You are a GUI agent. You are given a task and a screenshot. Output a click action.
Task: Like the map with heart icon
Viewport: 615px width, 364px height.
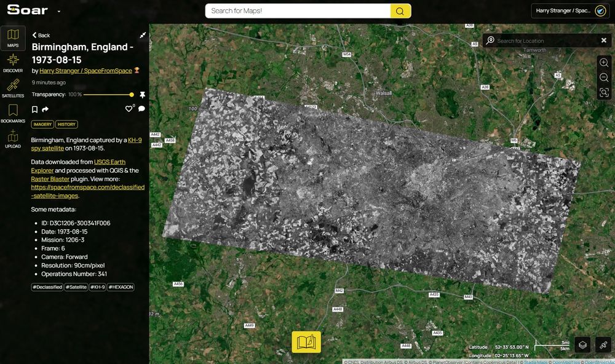[129, 109]
